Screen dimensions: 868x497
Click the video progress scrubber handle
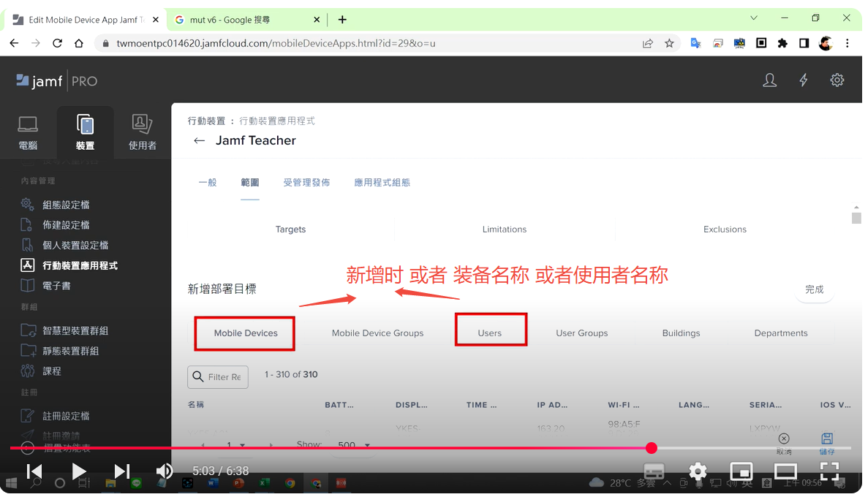pos(652,448)
